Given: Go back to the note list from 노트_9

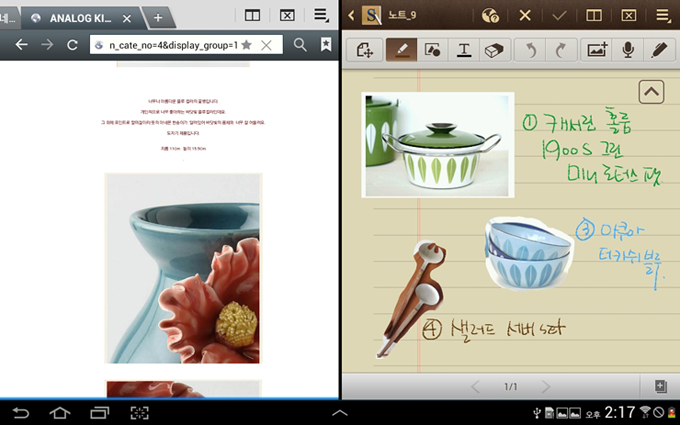Looking at the screenshot, I should (x=351, y=15).
